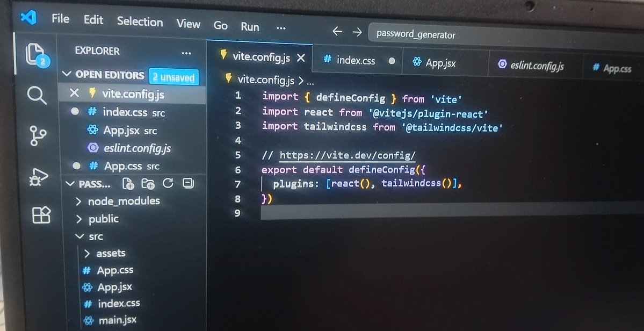Expand the public folder
Image resolution: width=644 pixels, height=331 pixels.
point(104,219)
